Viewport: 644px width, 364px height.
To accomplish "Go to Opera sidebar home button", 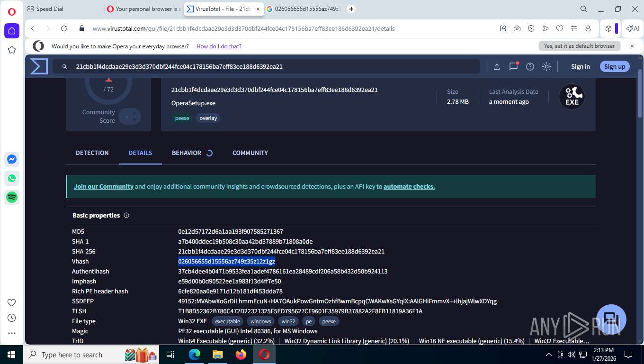I will click(12, 31).
